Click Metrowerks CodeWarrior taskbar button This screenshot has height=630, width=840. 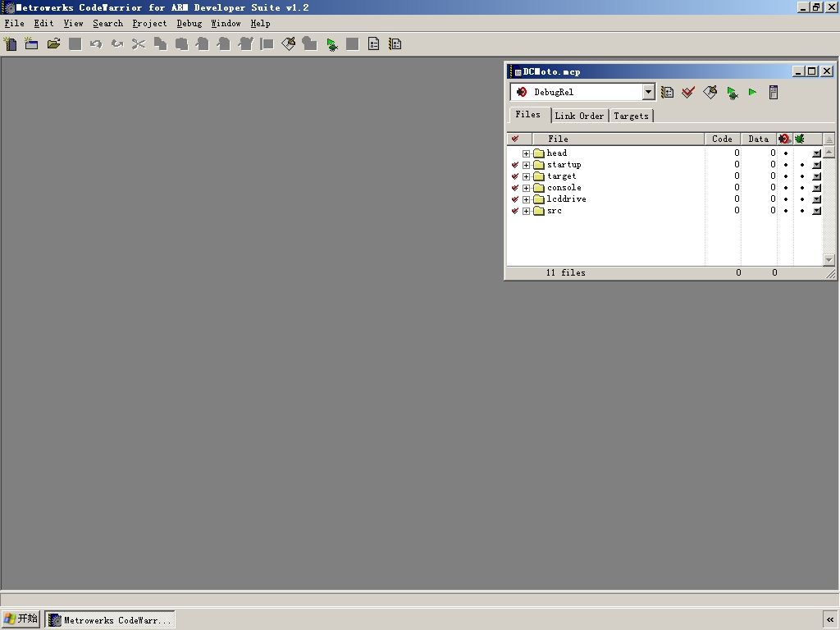tap(110, 620)
